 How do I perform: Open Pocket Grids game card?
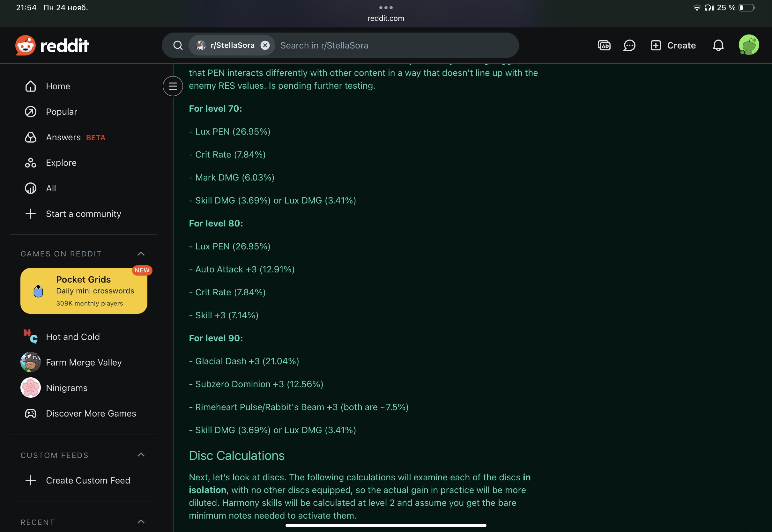coord(84,291)
